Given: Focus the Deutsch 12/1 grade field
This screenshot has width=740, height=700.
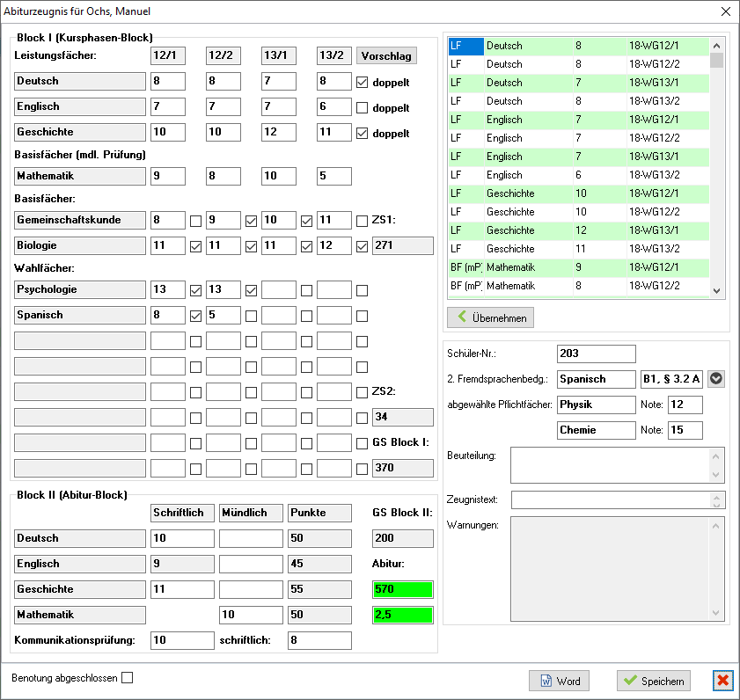Looking at the screenshot, I should point(168,81).
